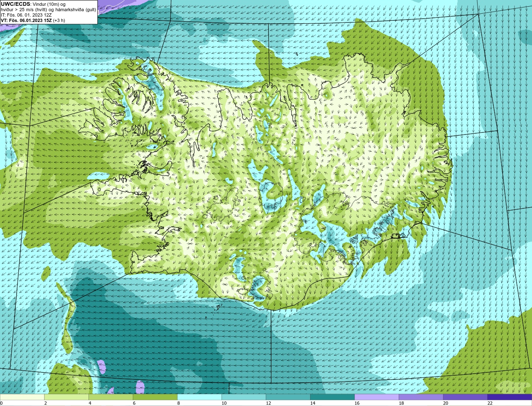The image size is (532, 406).
Task: Click the legend scale label '10'
Action: [x=224, y=403]
